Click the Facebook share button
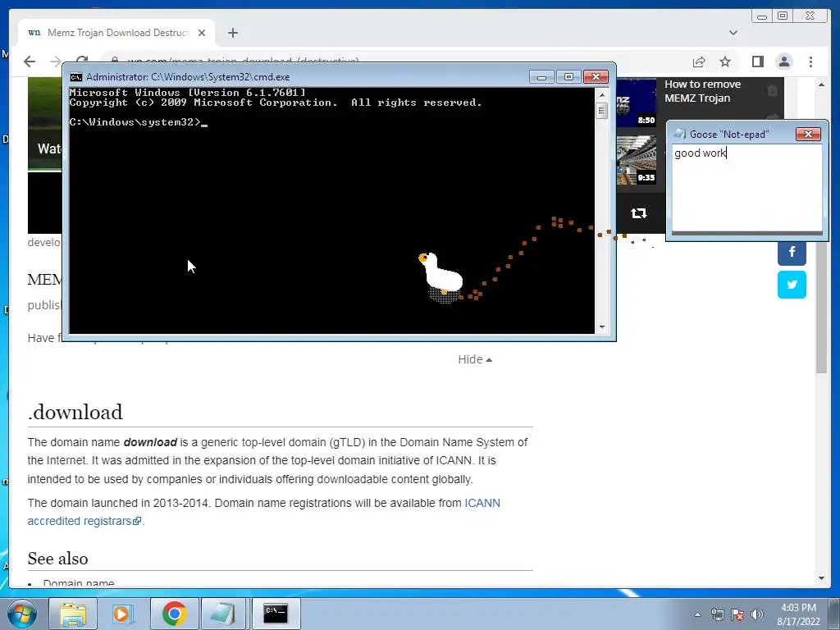Image resolution: width=840 pixels, height=630 pixels. pos(792,251)
